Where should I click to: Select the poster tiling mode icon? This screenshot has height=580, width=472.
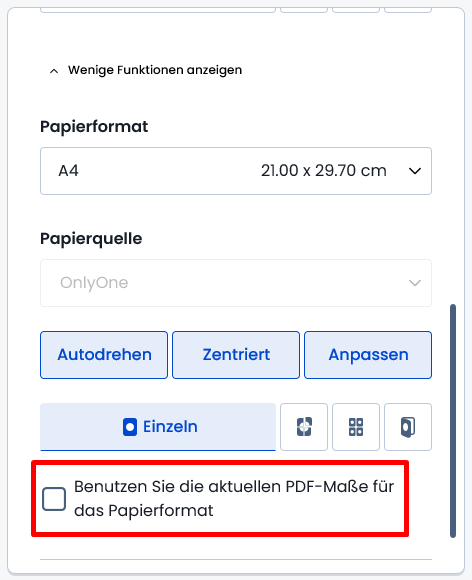[x=304, y=427]
